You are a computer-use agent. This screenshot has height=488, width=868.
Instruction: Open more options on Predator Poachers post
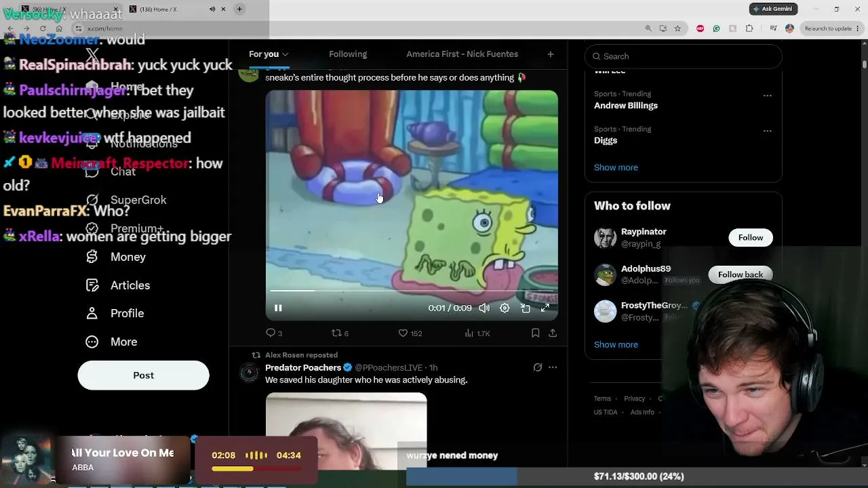[x=553, y=367]
